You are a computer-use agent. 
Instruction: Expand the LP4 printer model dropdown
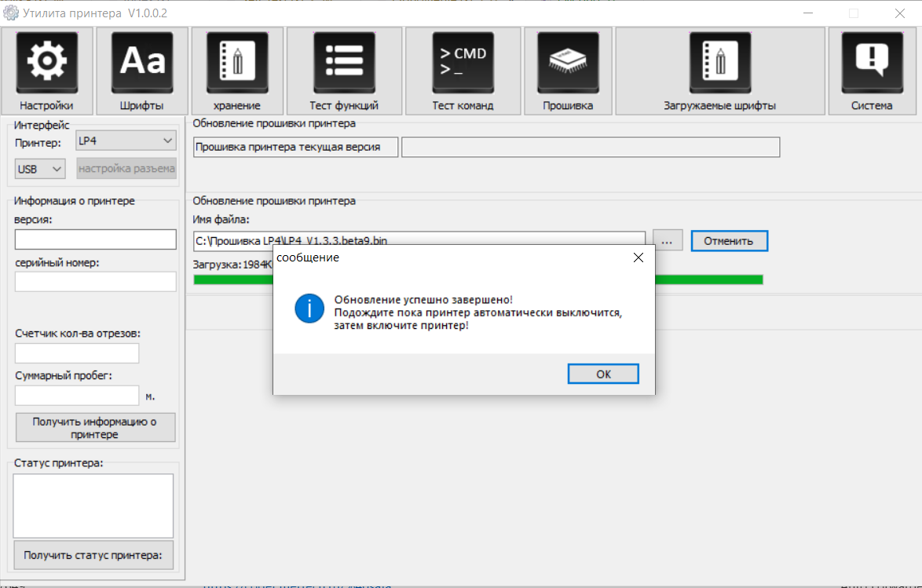point(126,141)
